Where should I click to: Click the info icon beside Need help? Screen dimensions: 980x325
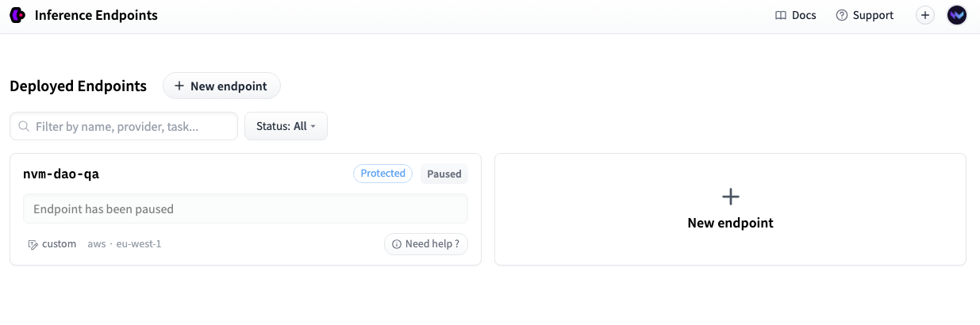tap(397, 244)
